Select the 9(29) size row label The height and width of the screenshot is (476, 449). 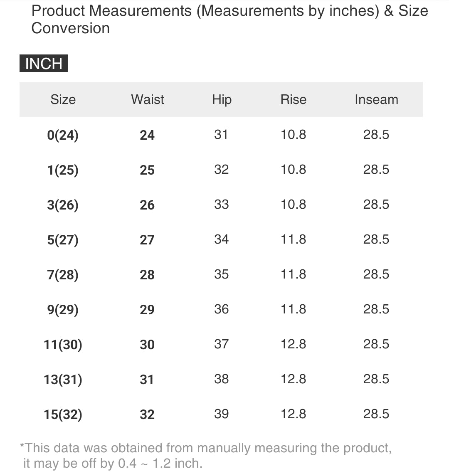coord(63,310)
